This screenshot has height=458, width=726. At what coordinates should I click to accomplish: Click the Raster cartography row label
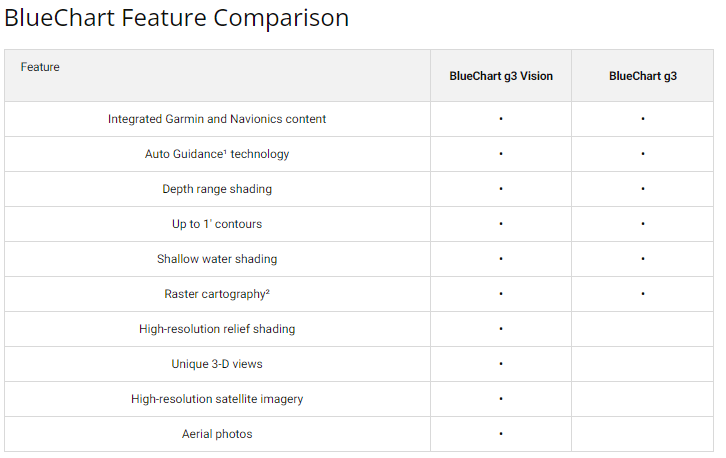(x=217, y=294)
